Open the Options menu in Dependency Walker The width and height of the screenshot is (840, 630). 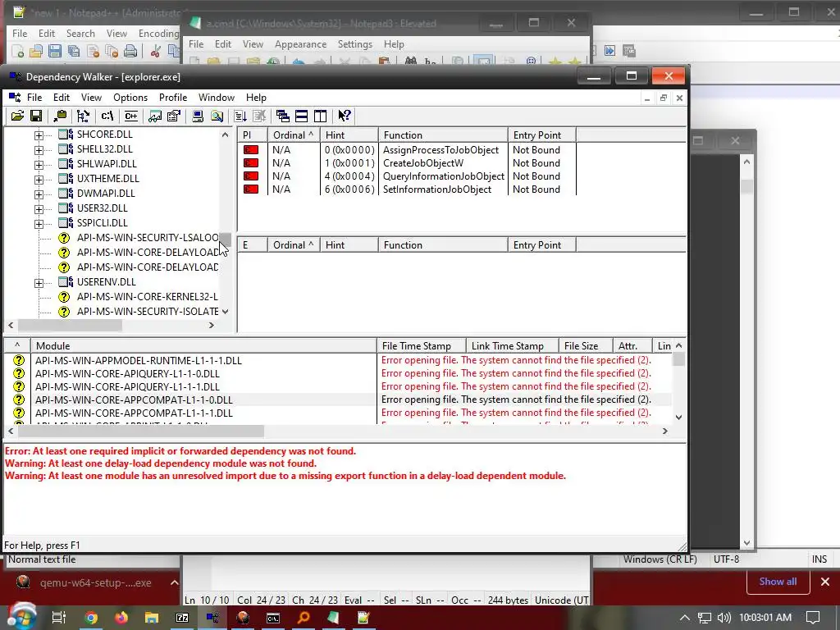130,98
